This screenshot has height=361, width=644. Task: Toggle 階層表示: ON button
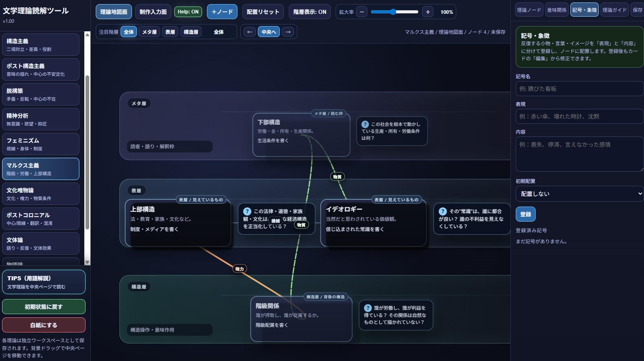tap(310, 12)
